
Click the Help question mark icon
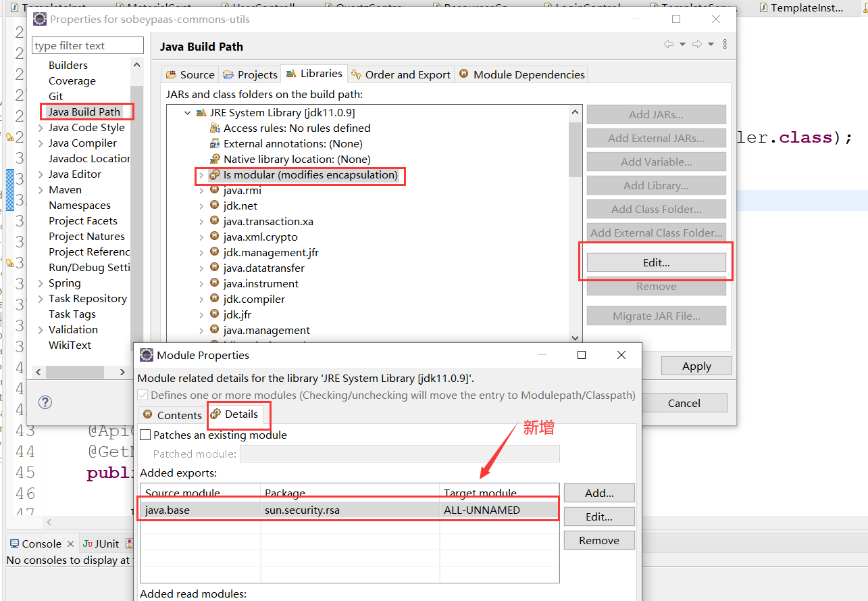pyautogui.click(x=45, y=402)
